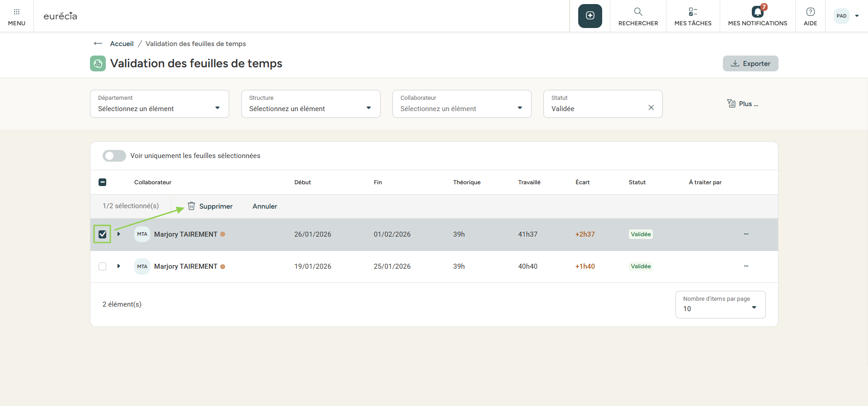Click the dark plus create button
The height and width of the screenshot is (406, 868).
click(590, 16)
